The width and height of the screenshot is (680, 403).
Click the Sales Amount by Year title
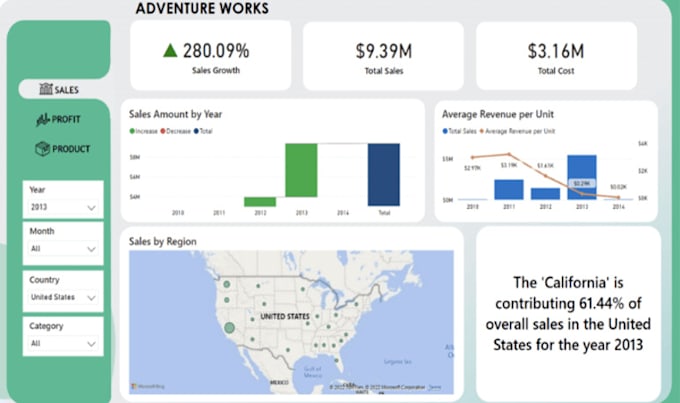coord(175,115)
